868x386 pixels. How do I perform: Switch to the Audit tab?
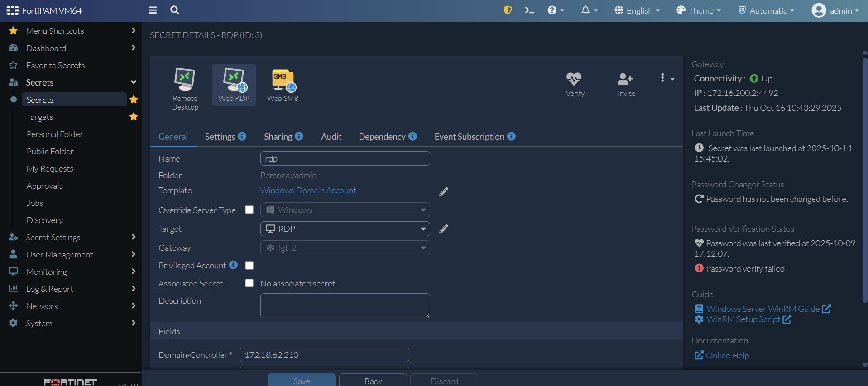click(x=331, y=137)
